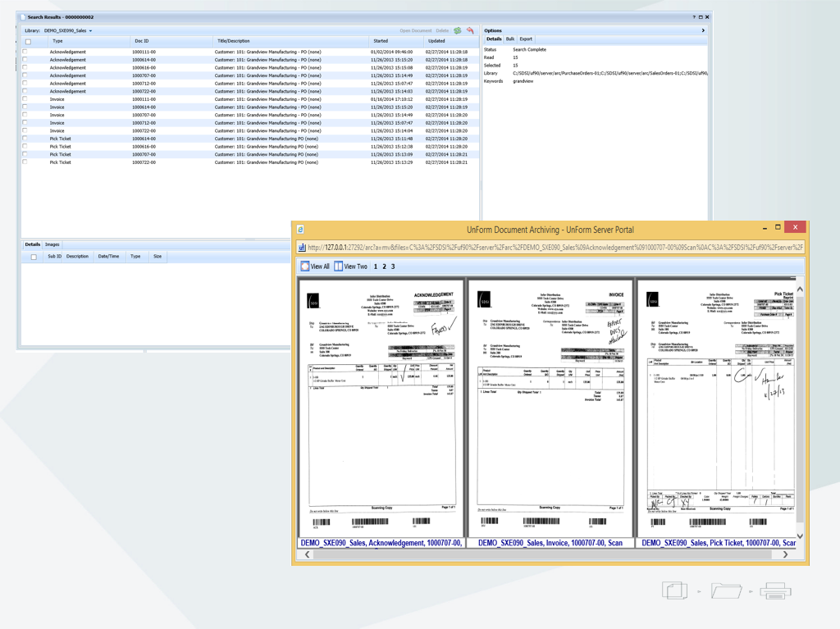Switch to the Bulk tab in Options
This screenshot has width=840, height=629.
pos(510,39)
